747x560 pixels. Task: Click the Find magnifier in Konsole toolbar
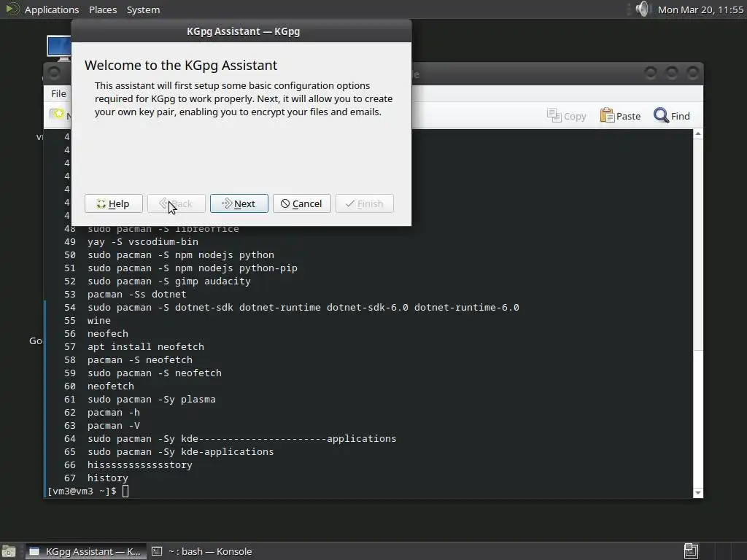pos(661,116)
